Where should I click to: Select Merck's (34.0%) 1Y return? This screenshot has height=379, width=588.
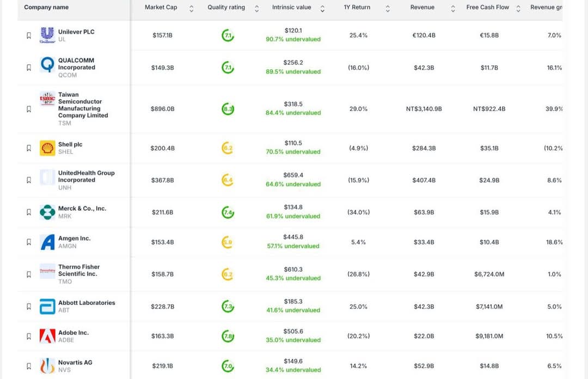point(358,212)
